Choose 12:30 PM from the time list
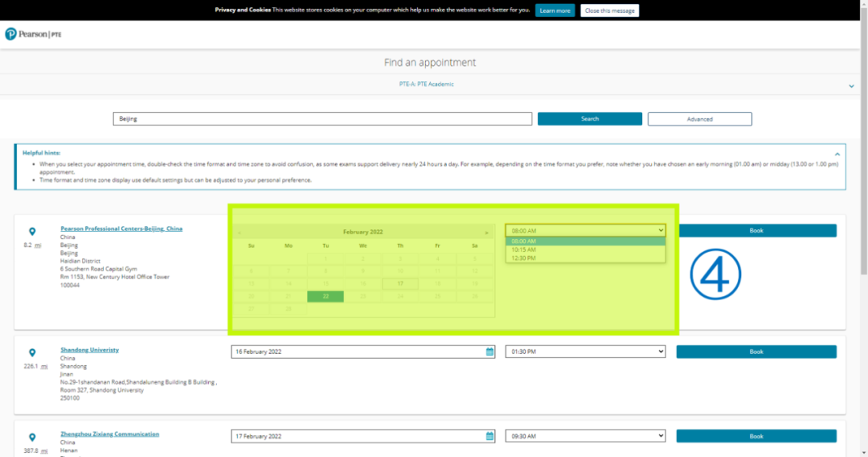 point(523,258)
